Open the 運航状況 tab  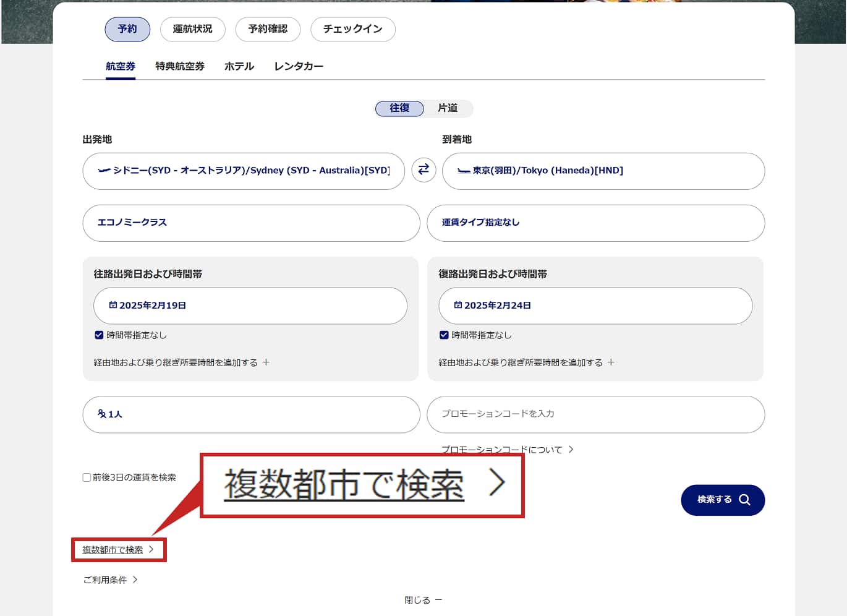click(192, 29)
